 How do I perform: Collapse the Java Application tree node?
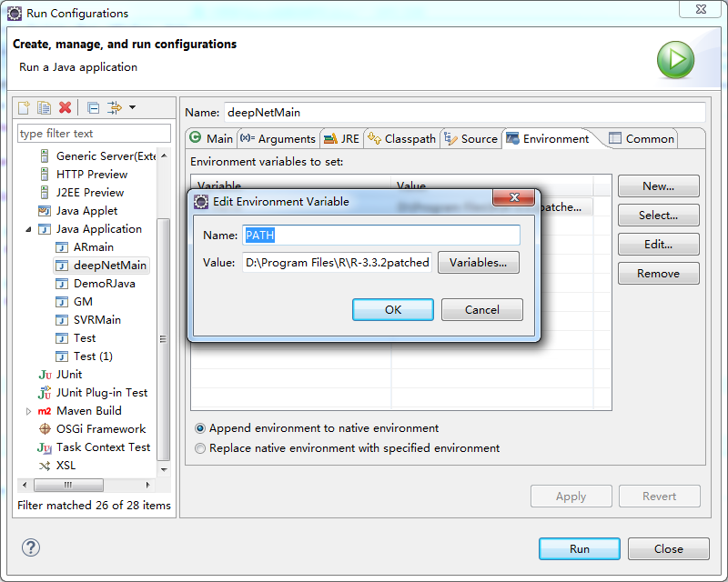coord(28,229)
